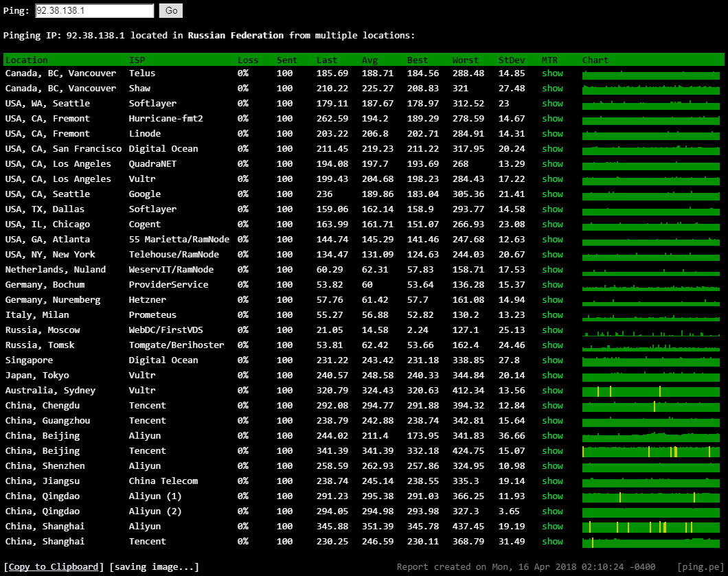Image resolution: width=728 pixels, height=576 pixels.
Task: Click the Chart for Russia, Moscow
Action: pyautogui.click(x=650, y=330)
